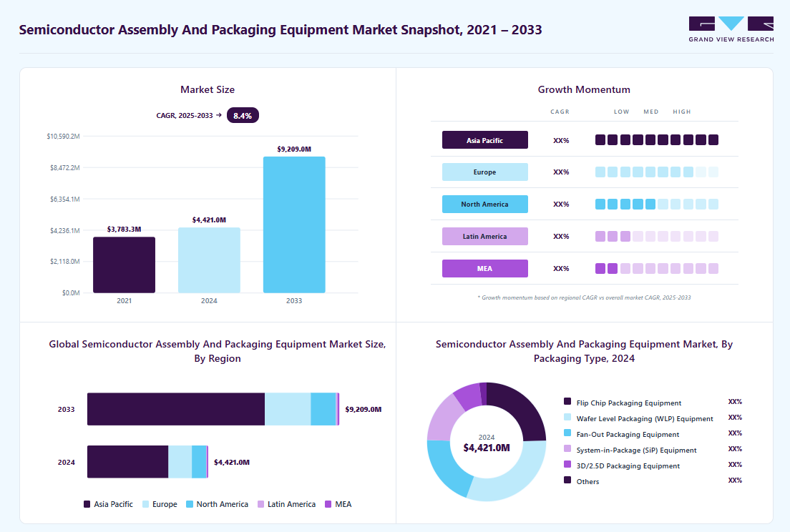Click the North America legend swatch
The width and height of the screenshot is (790, 532).
(190, 504)
